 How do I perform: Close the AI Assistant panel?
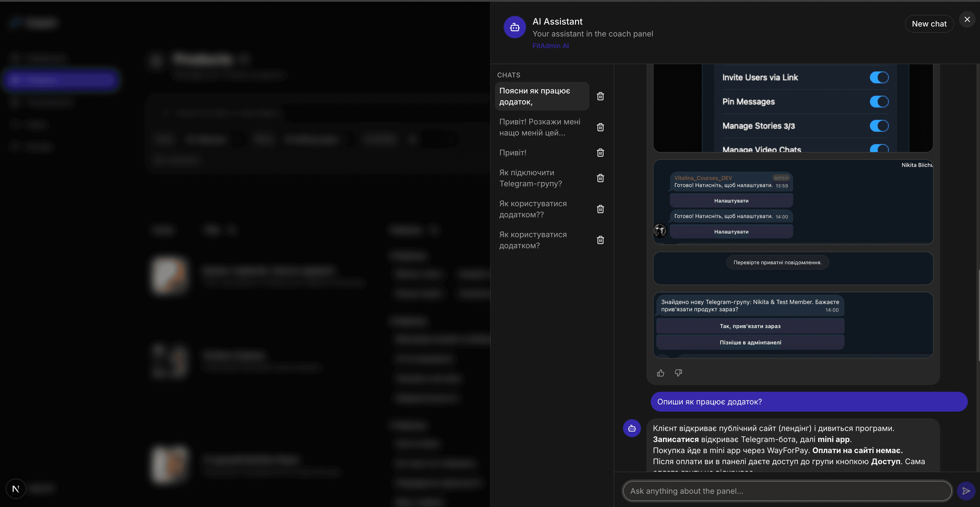pyautogui.click(x=967, y=19)
